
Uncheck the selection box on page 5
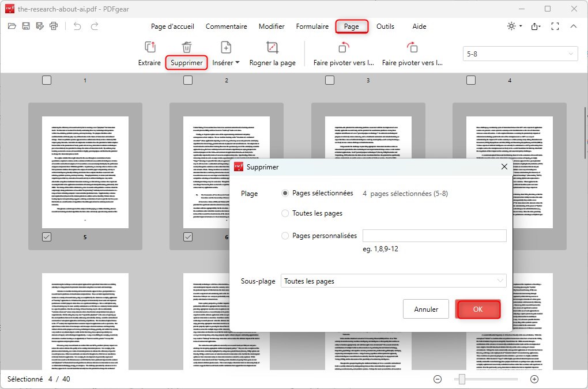pyautogui.click(x=47, y=236)
